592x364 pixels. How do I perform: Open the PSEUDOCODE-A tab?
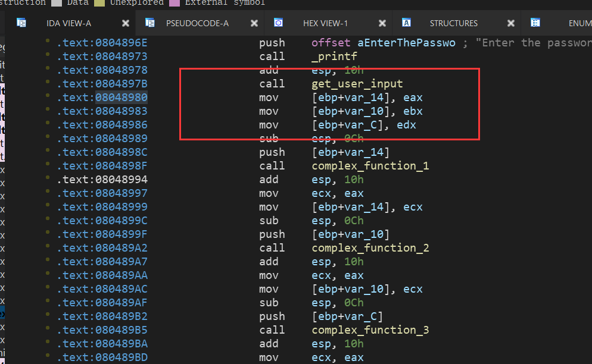coord(198,23)
